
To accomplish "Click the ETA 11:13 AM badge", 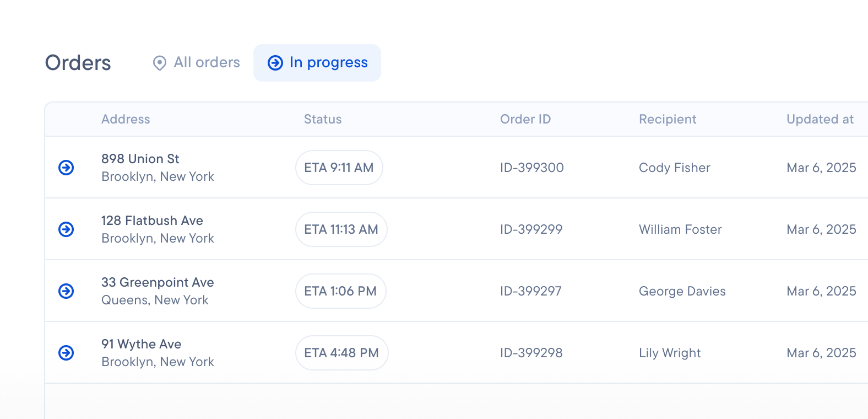I will 341,229.
